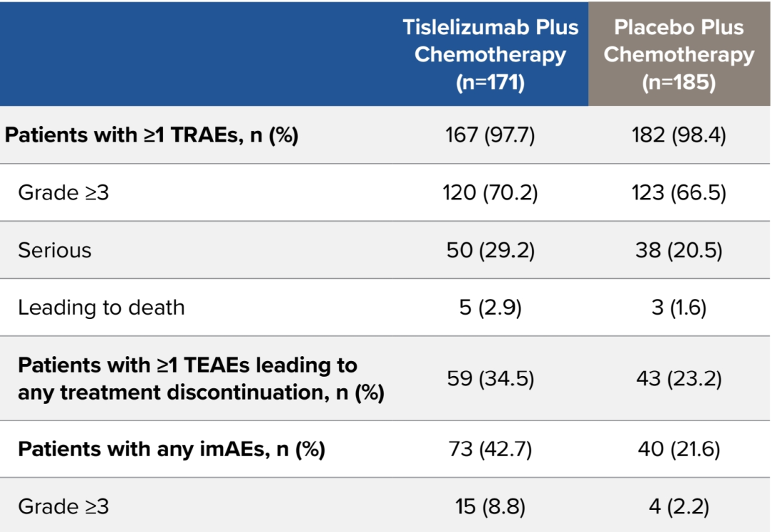This screenshot has width=772, height=532.
Task: Click the 15 (8.8) cell
Action: (x=490, y=507)
